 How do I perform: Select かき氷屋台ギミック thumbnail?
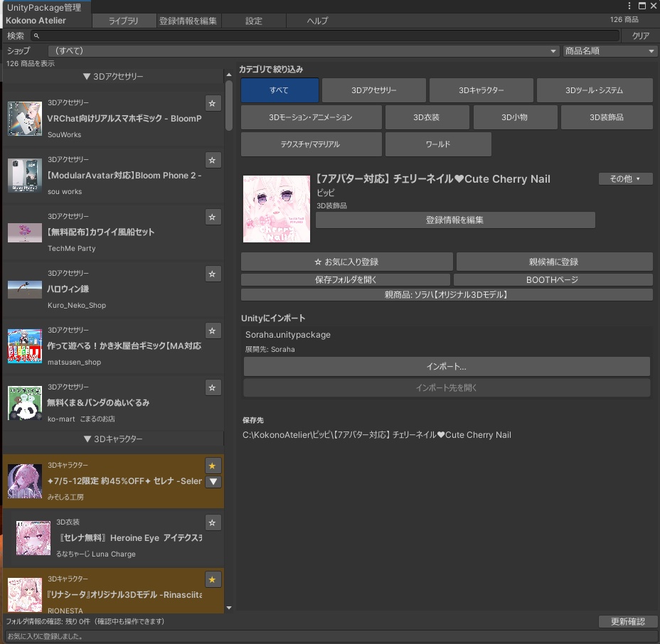pyautogui.click(x=25, y=345)
